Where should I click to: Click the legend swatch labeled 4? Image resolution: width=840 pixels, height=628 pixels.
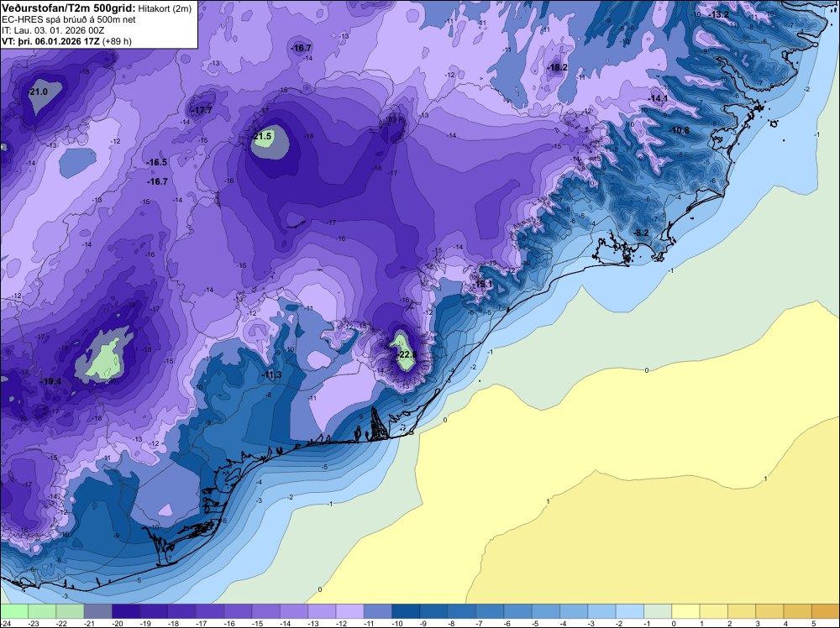[x=797, y=611]
